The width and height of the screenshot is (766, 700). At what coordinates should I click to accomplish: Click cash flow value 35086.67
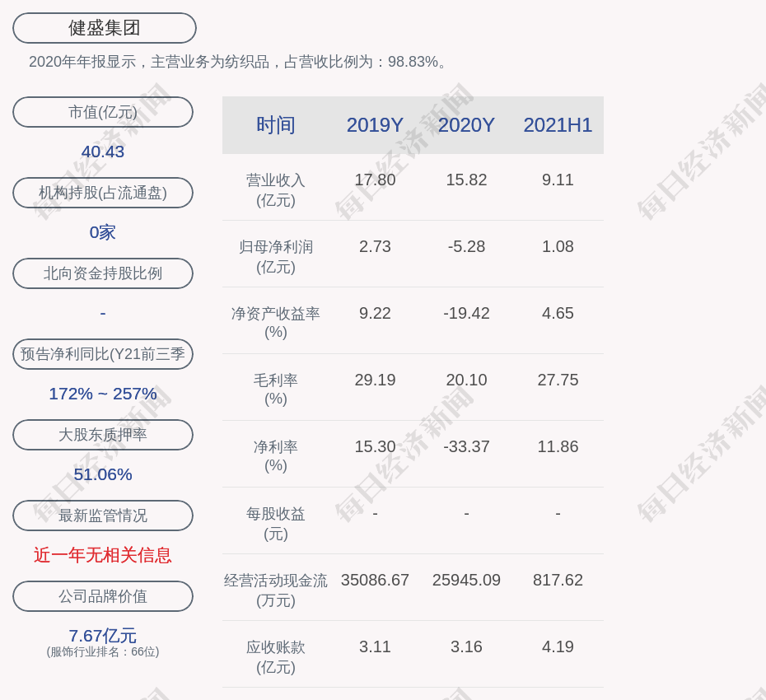pyautogui.click(x=375, y=580)
